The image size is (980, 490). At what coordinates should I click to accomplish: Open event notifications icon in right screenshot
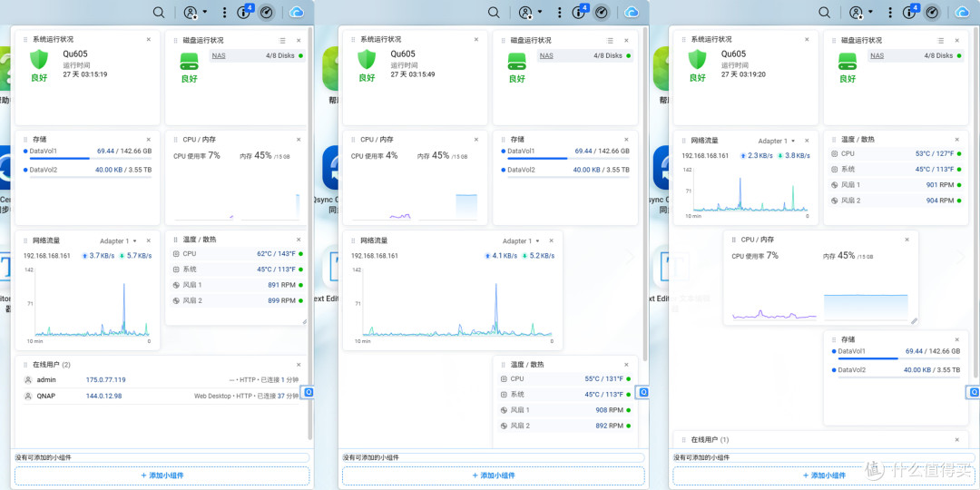tap(909, 12)
